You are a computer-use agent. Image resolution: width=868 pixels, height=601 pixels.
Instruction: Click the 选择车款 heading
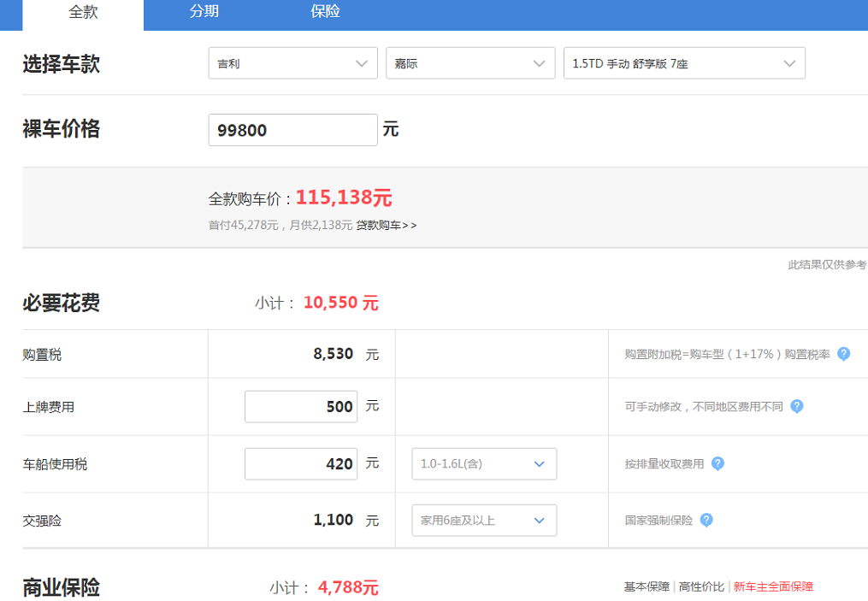pos(62,63)
